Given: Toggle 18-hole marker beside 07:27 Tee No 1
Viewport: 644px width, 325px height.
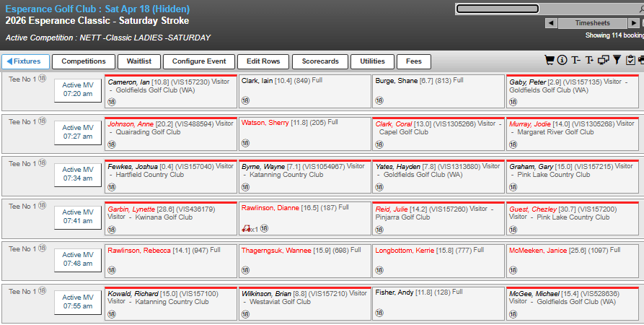Looking at the screenshot, I should [x=42, y=121].
